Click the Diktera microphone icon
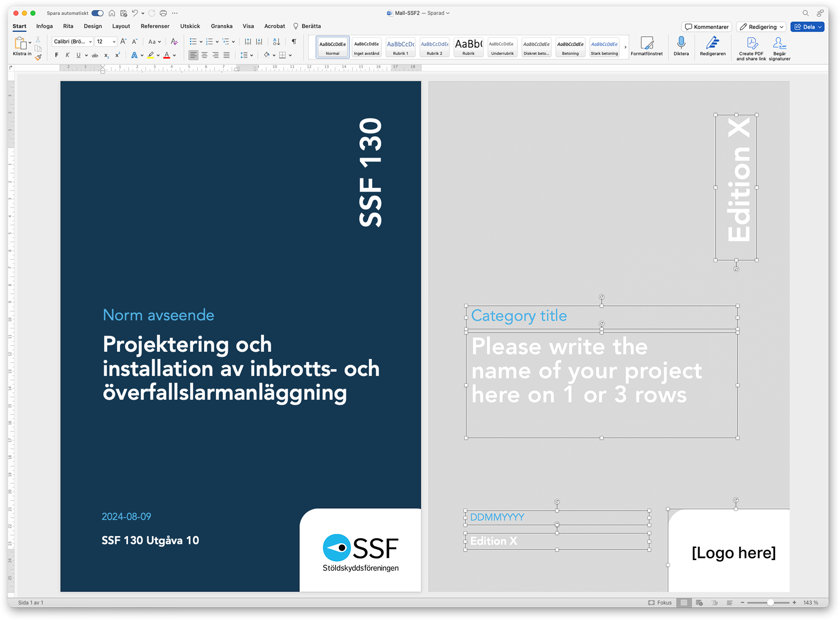The image size is (840, 620). 681,43
